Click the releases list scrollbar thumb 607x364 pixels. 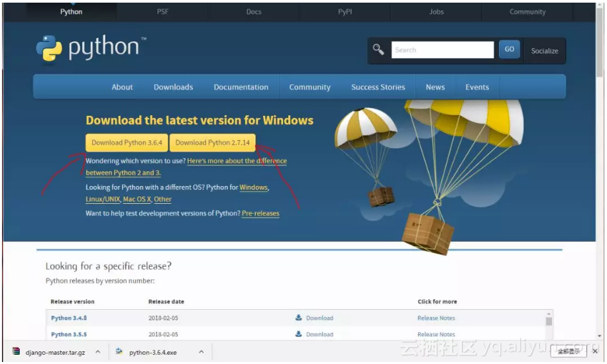click(x=549, y=322)
